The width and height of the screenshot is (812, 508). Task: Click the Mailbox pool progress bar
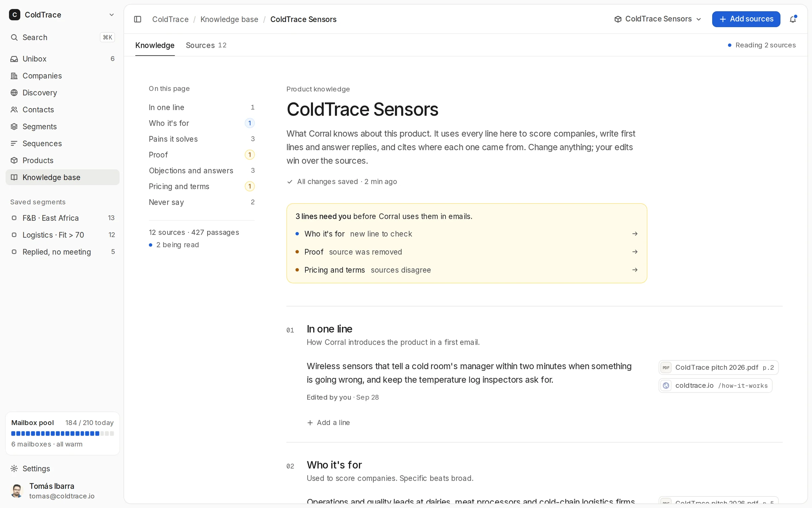63,433
